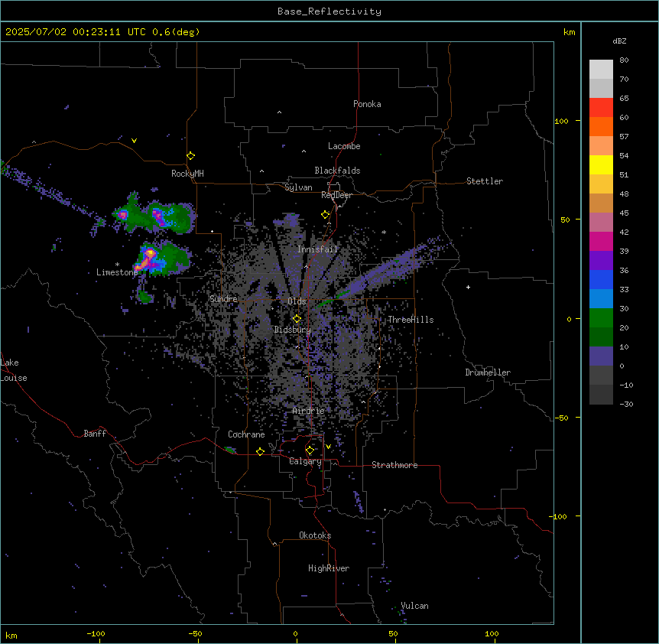Pick the blue 33-36 dBZ legend swatch
Viewport: 659px width, 644px height.
(x=601, y=279)
